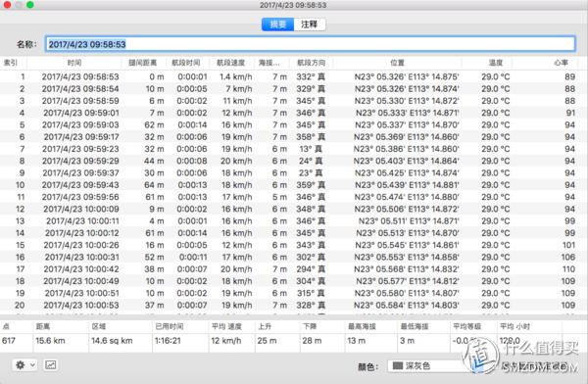Select row with time 2017/4/23 10:00:11
Viewport: 588px width, 384px height.
[x=294, y=220]
